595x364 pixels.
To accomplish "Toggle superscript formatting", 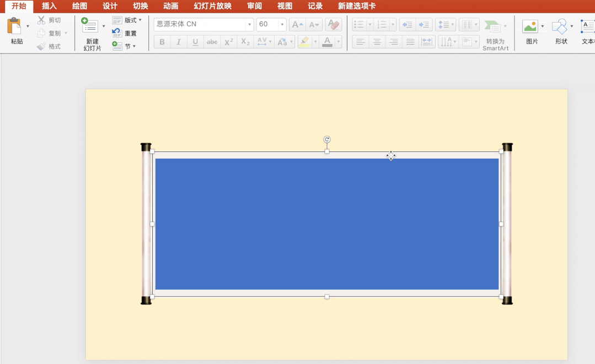I will pos(228,42).
